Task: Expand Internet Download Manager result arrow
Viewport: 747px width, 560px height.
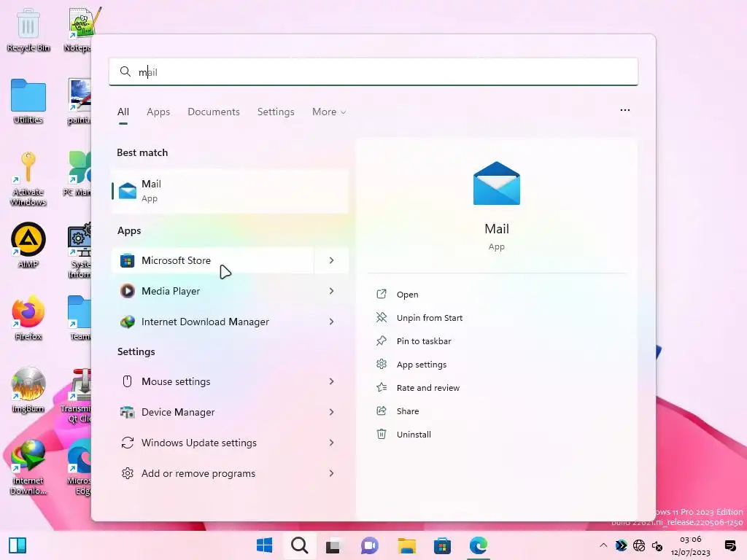Action: (332, 322)
